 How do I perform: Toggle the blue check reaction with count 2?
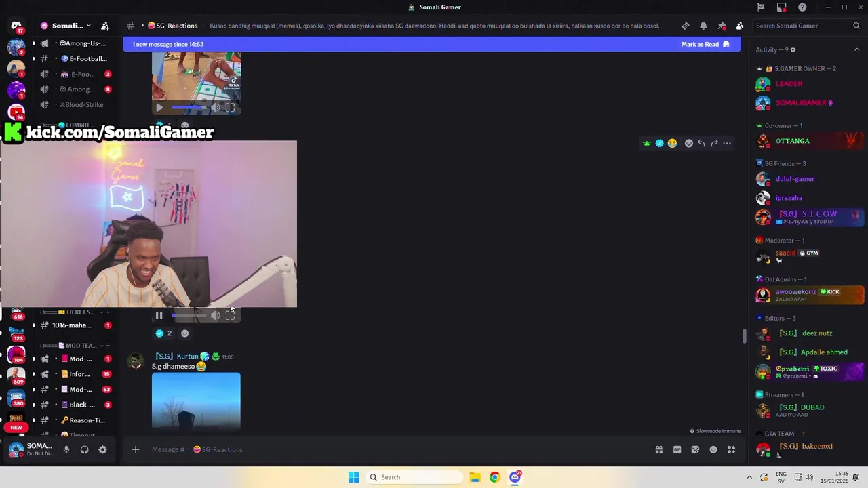tap(163, 333)
